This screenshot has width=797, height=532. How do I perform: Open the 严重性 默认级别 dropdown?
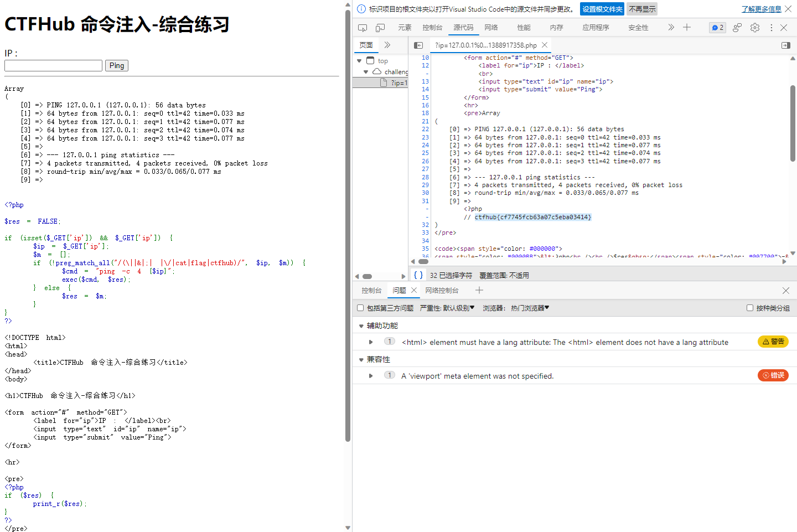[x=447, y=308]
